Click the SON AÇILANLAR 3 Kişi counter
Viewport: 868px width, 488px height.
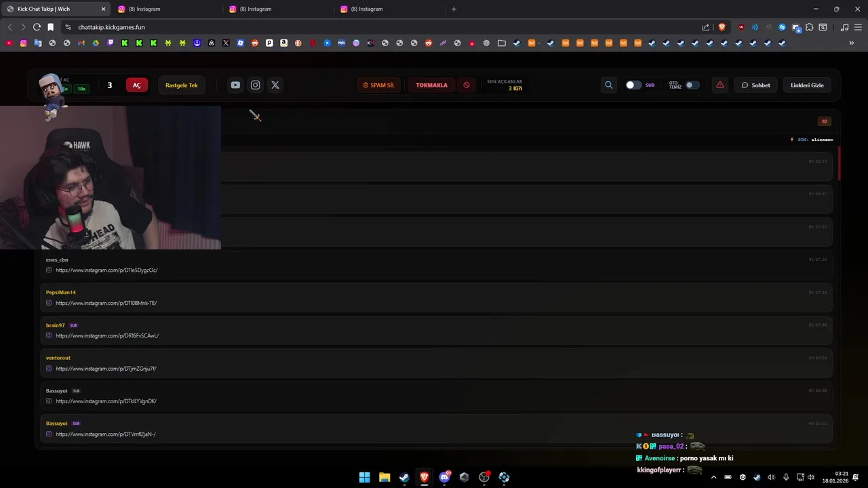point(505,85)
